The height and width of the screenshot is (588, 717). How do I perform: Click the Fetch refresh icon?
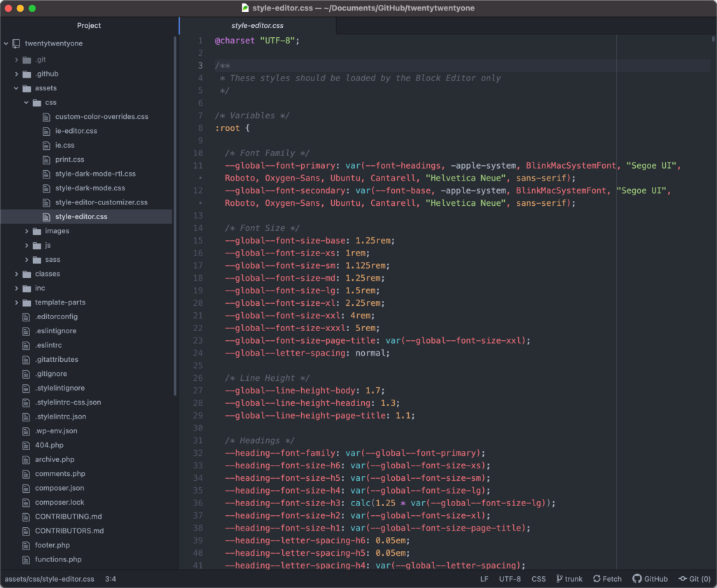[x=597, y=579]
